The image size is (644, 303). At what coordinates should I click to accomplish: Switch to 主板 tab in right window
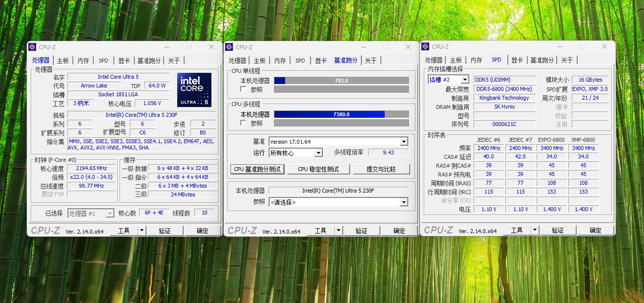456,60
